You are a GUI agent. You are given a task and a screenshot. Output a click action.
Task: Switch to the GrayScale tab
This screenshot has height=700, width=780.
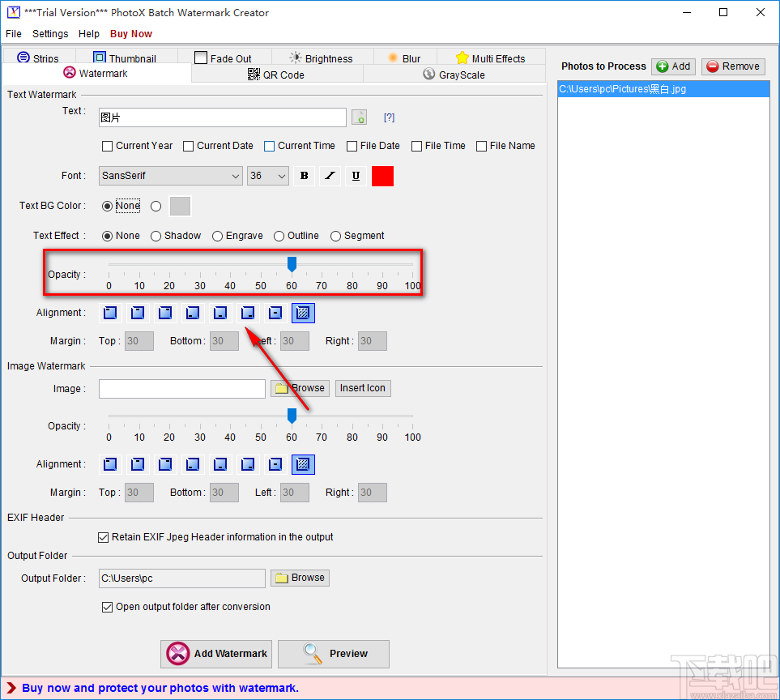[454, 75]
